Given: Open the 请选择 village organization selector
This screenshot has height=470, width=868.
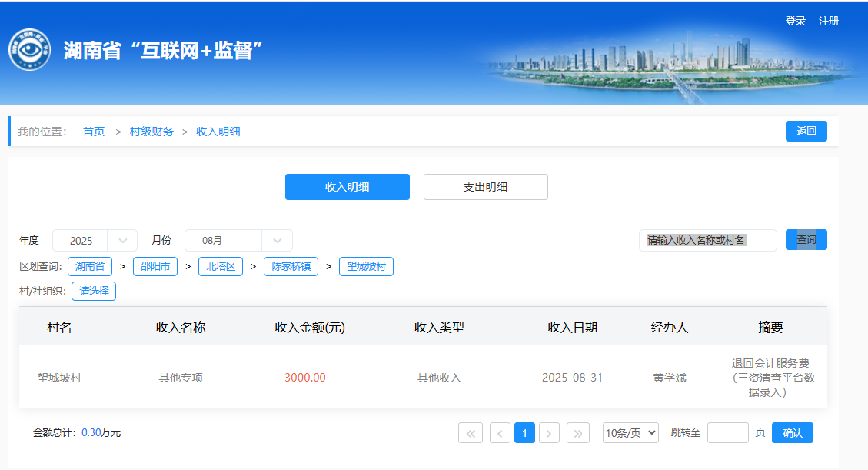Looking at the screenshot, I should pos(94,292).
